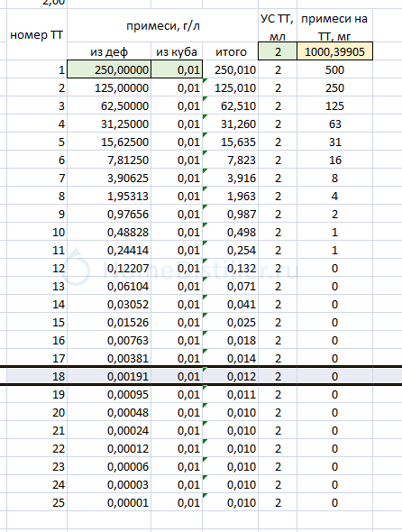Select the 'примеси, г/л' header cell

click(163, 26)
